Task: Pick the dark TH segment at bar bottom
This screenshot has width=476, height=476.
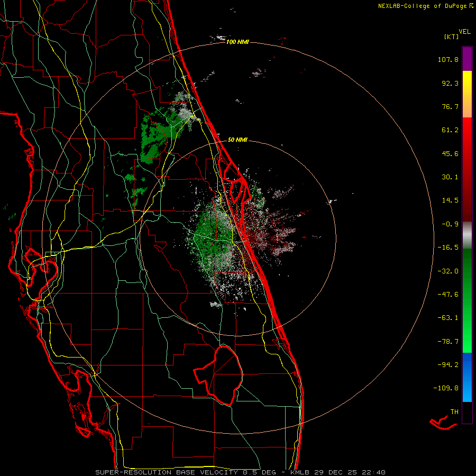Action: tap(467, 413)
